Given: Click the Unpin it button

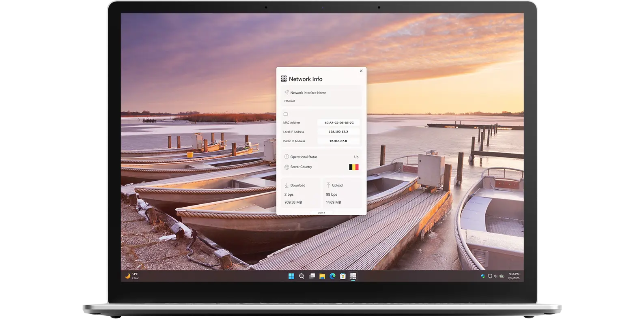Looking at the screenshot, I should click(x=321, y=212).
